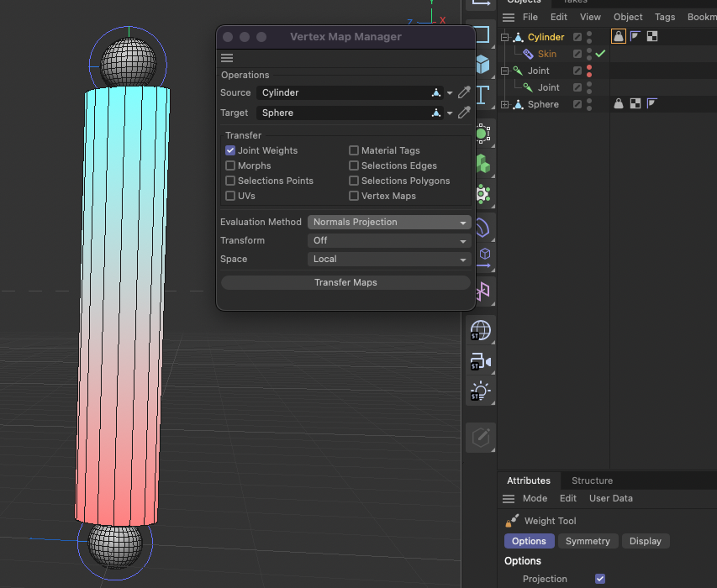Open the camera tool in side toolbar
The image size is (717, 588).
482,361
